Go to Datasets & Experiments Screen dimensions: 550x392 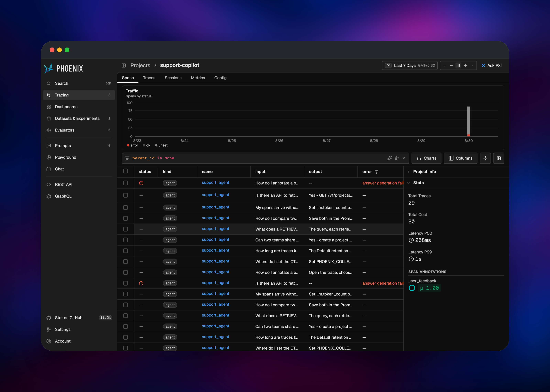79,118
